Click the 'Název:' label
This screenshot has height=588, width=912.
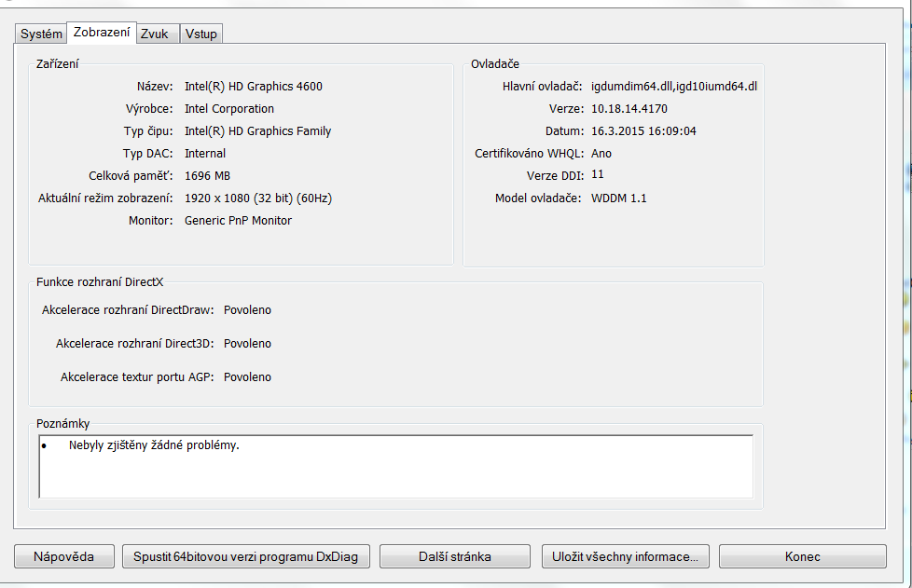click(x=155, y=87)
